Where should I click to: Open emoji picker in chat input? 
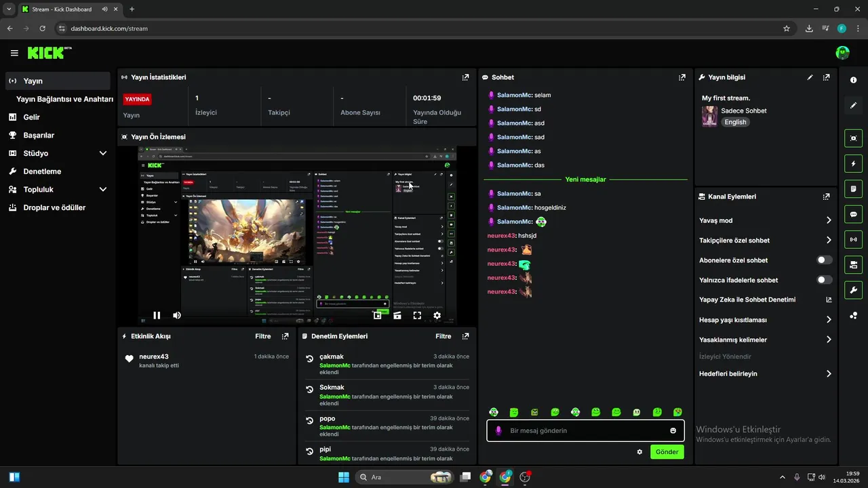pos(673,430)
